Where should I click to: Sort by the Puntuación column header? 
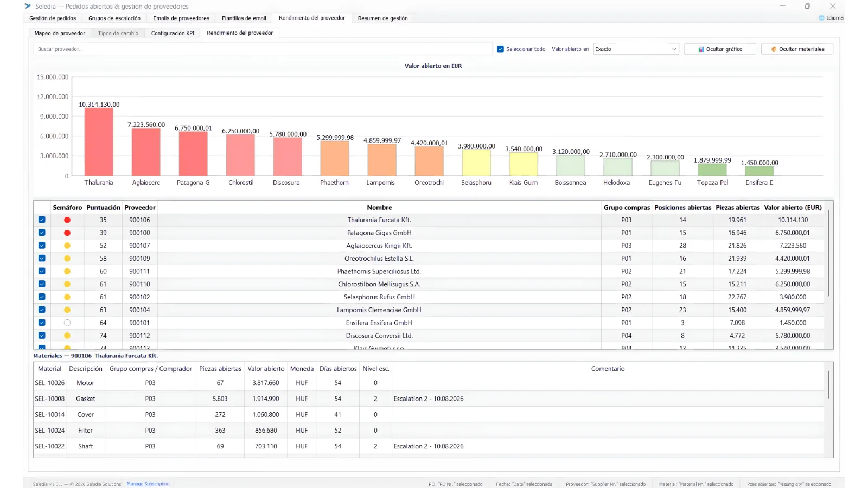103,207
